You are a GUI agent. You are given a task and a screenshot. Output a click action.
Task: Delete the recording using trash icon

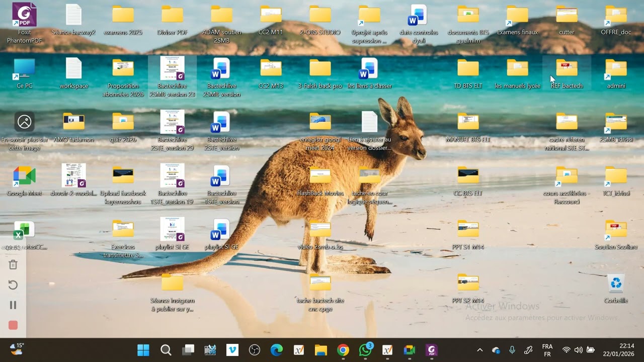pyautogui.click(x=13, y=265)
